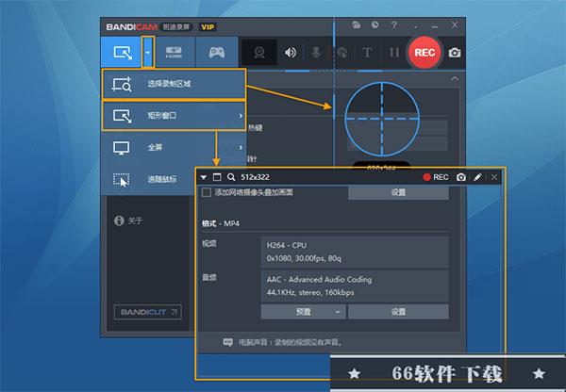Open help via the question mark icon
This screenshot has height=392, width=566.
393,24
